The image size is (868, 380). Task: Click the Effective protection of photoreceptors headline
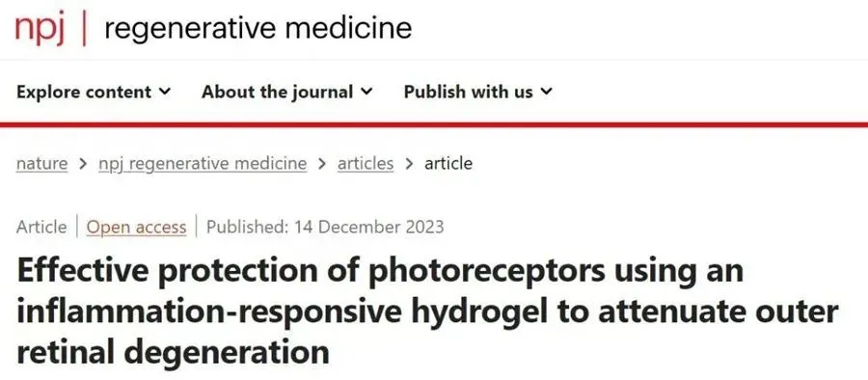[x=427, y=312]
